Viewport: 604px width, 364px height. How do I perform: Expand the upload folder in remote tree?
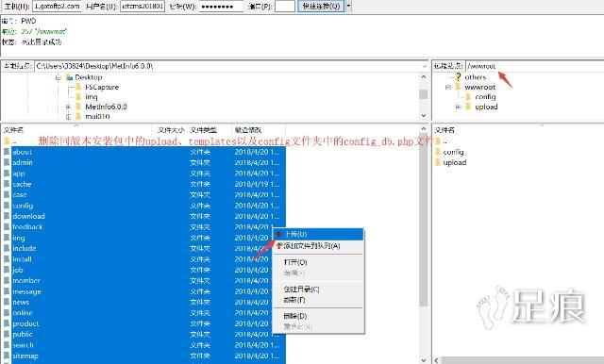[x=459, y=107]
